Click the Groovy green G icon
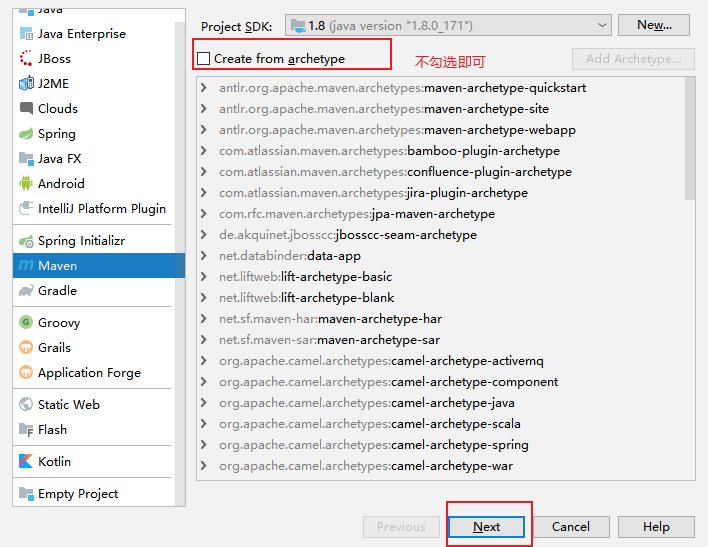 tap(26, 322)
